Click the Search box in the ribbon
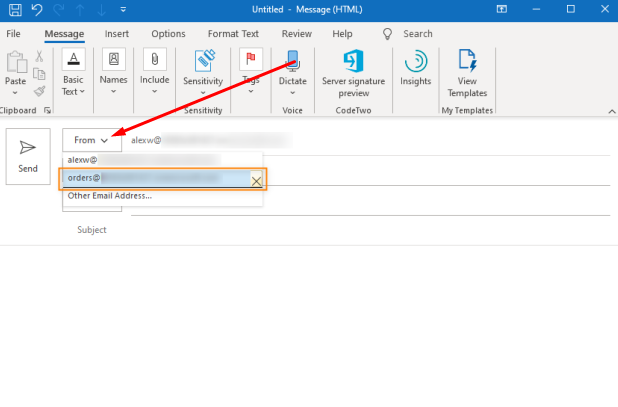The image size is (618, 407). [418, 34]
